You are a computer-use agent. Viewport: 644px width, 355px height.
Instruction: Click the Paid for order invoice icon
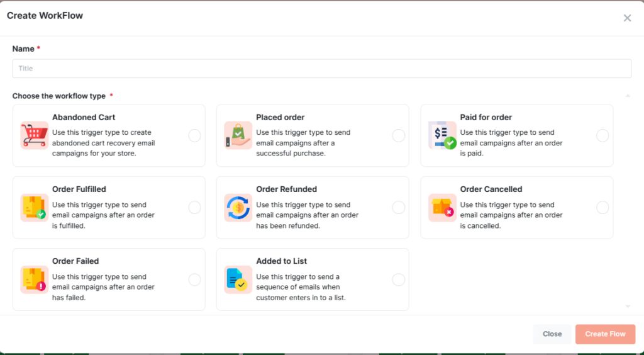(442, 135)
